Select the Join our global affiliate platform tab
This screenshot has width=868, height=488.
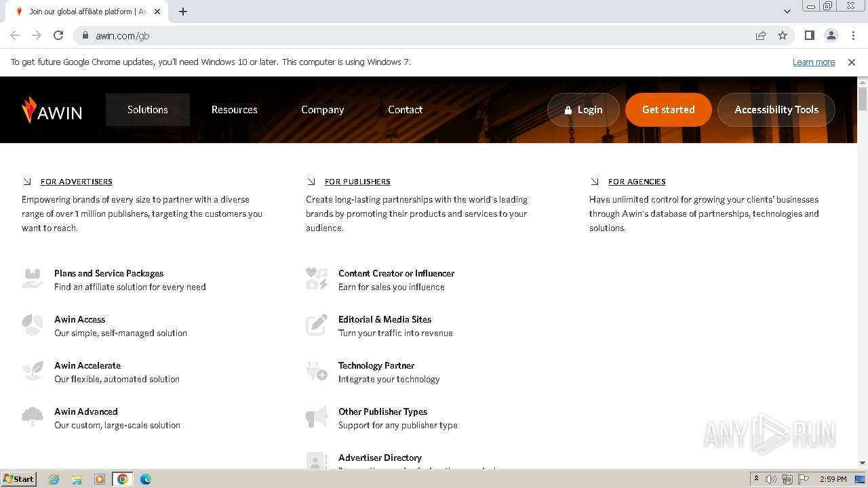point(87,12)
